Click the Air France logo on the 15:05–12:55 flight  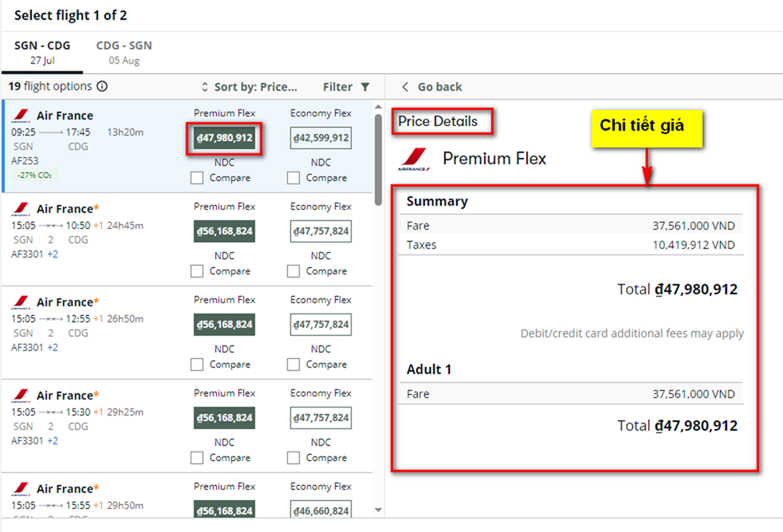21,302
